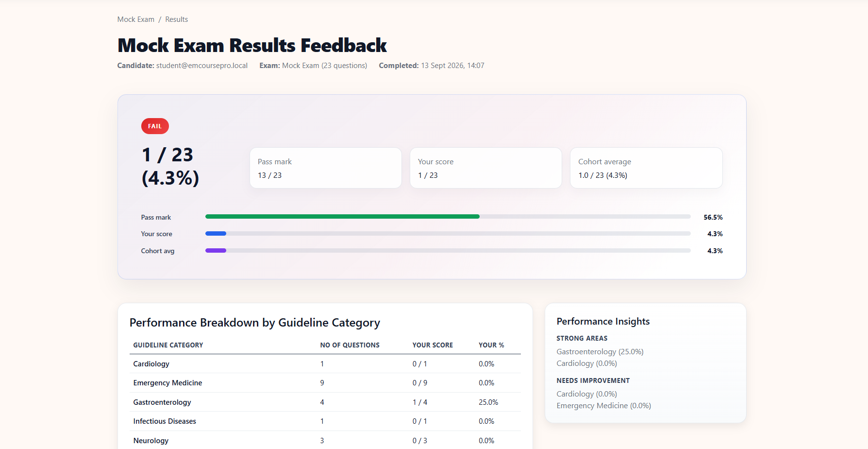Viewport: 868px width, 449px height.
Task: Click the large 1 / 23 (4.3%) score
Action: pos(170,166)
